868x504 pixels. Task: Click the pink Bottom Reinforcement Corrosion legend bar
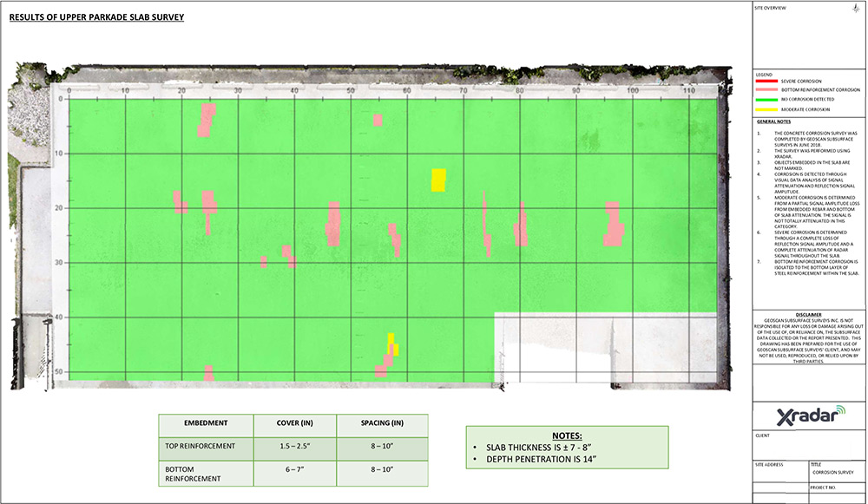766,89
